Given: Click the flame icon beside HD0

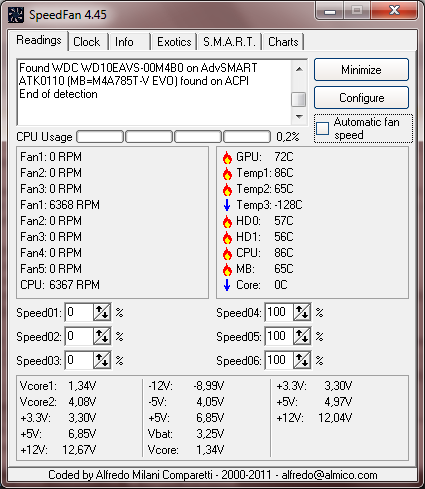Looking at the screenshot, I should tap(227, 221).
